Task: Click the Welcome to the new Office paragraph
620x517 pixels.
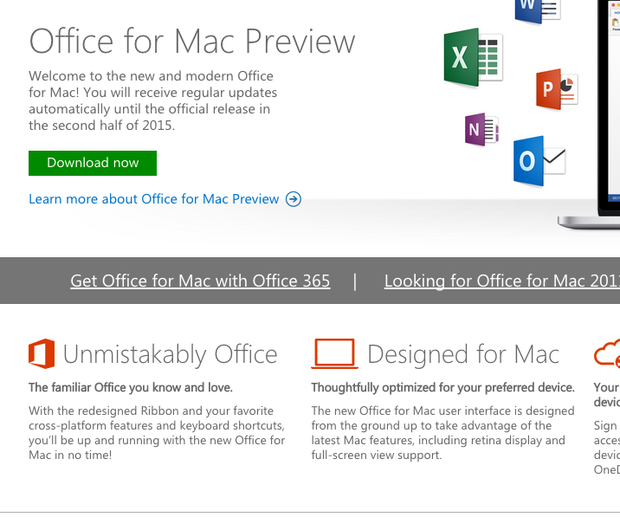Action: click(150, 101)
